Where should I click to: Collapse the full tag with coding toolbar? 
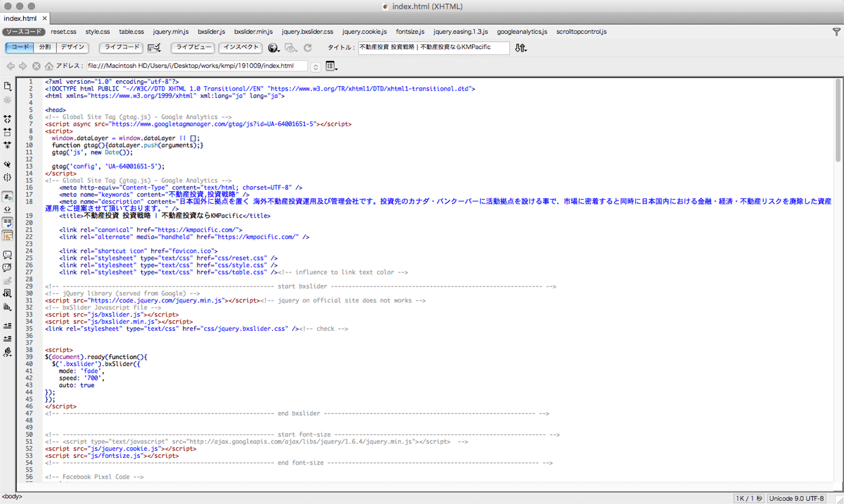(x=7, y=119)
